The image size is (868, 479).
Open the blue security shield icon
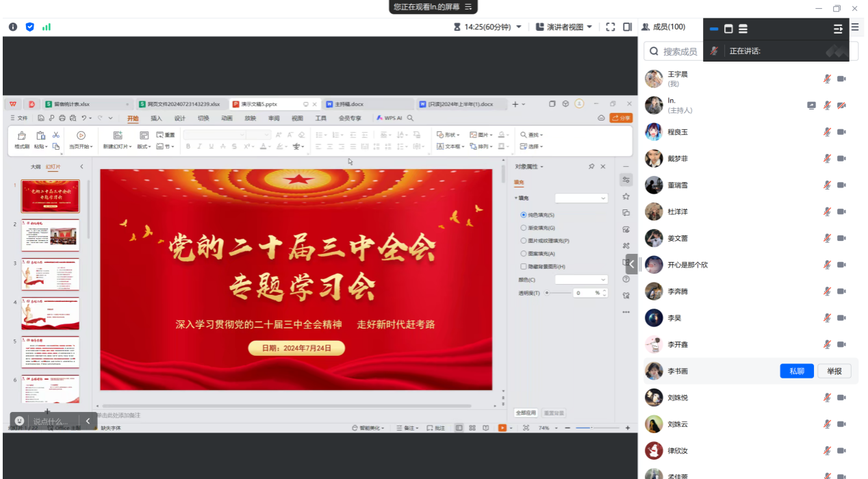(x=29, y=27)
